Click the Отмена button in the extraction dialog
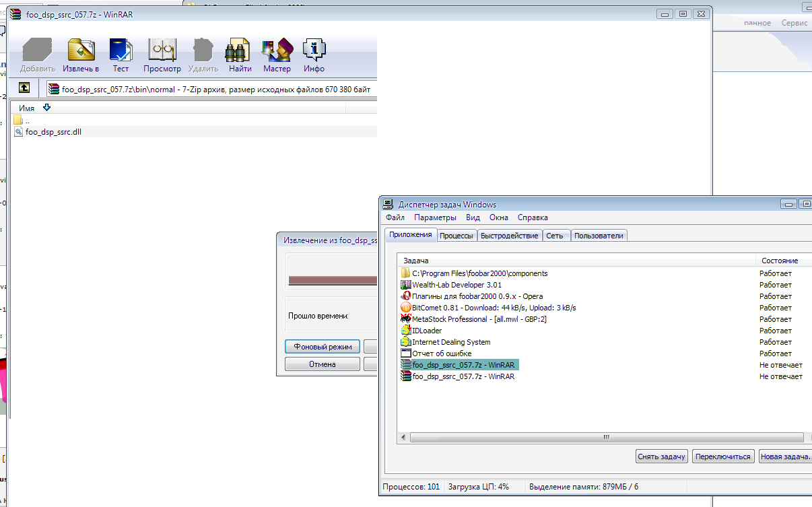This screenshot has width=812, height=507. (x=323, y=364)
